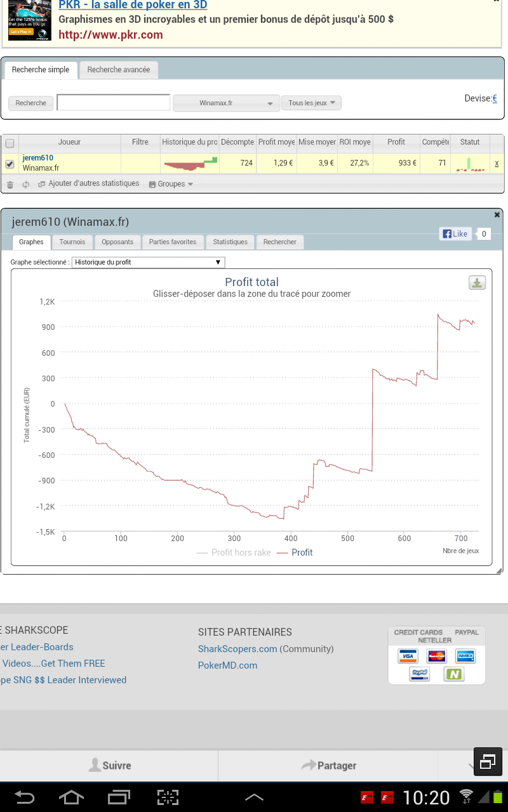Viewport: 508px width, 812px height.
Task: Sort table by Décompte column header
Action: coord(237,142)
